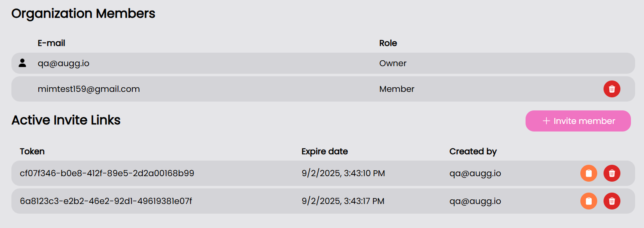Click the E-mail column header
Viewport: 644px width, 228px height.
tap(51, 43)
